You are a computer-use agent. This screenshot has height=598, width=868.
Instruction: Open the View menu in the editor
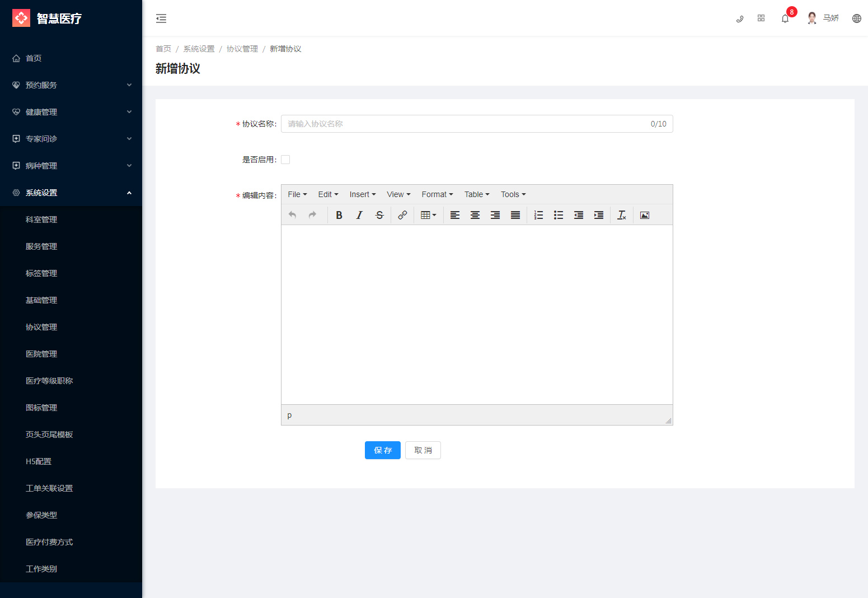[398, 194]
